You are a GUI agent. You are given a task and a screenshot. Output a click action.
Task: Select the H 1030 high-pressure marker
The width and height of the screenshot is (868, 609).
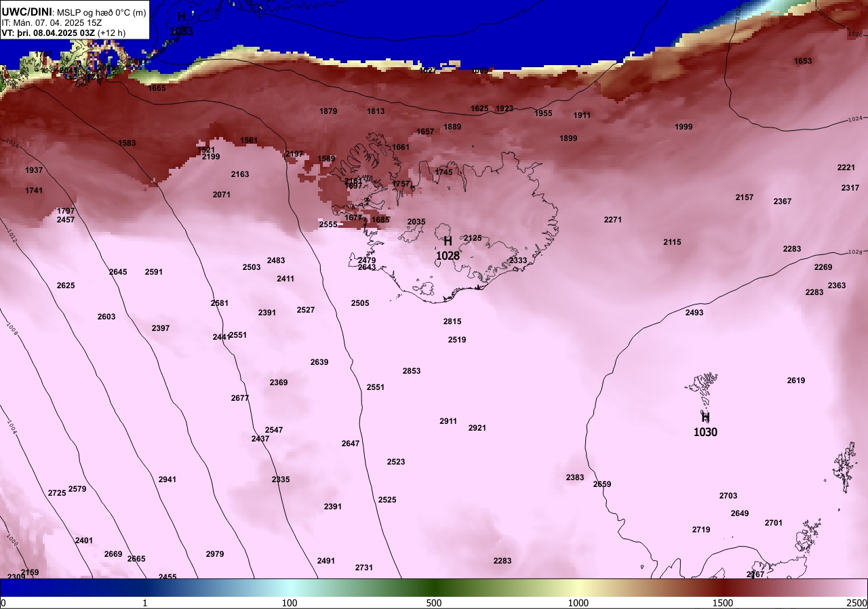[705, 425]
